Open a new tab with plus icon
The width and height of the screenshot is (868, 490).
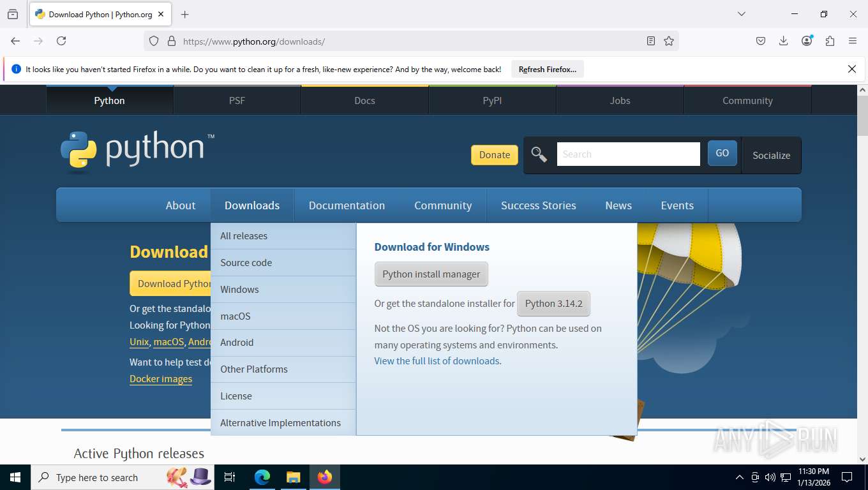(185, 14)
